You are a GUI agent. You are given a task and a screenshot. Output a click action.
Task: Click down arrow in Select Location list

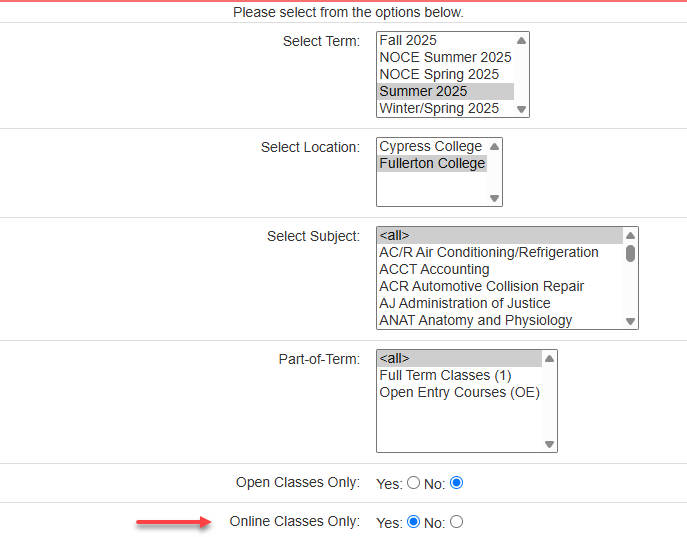pos(494,198)
